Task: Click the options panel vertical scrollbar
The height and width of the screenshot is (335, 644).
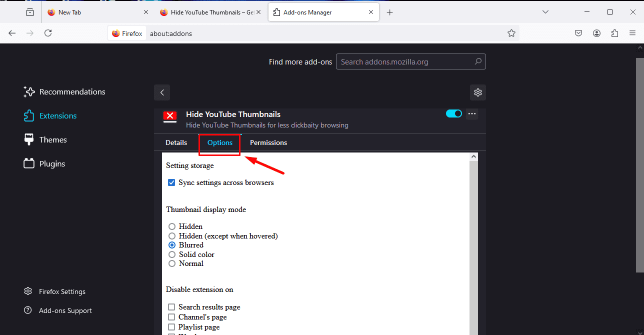Action: (x=474, y=248)
